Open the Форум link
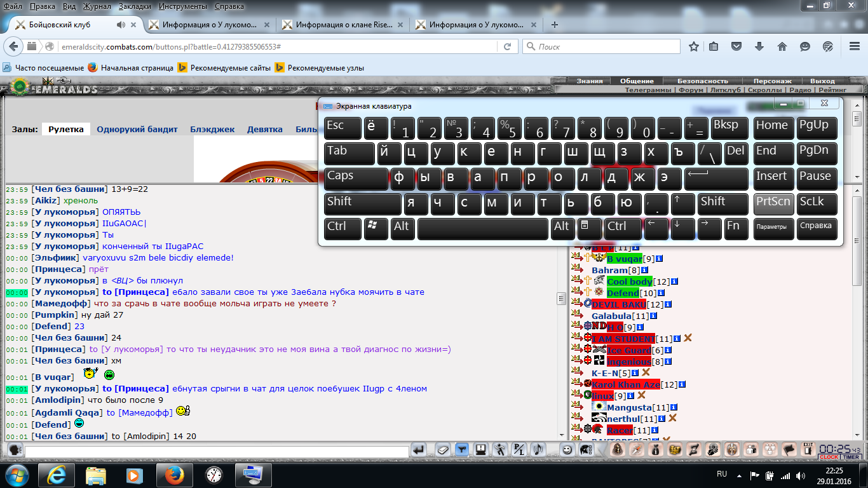 point(691,90)
